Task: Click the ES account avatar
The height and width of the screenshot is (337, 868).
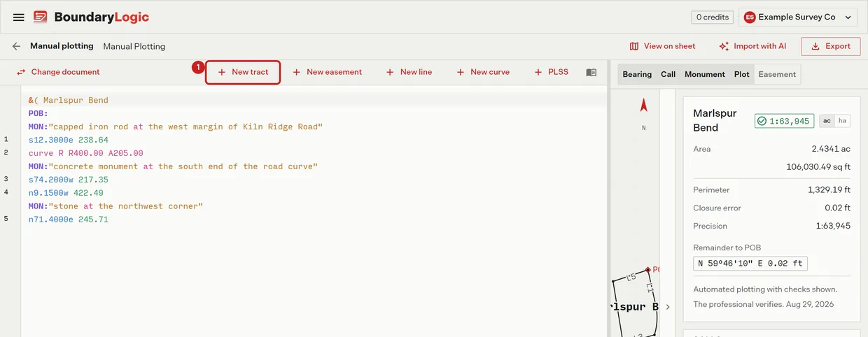Action: click(x=750, y=17)
